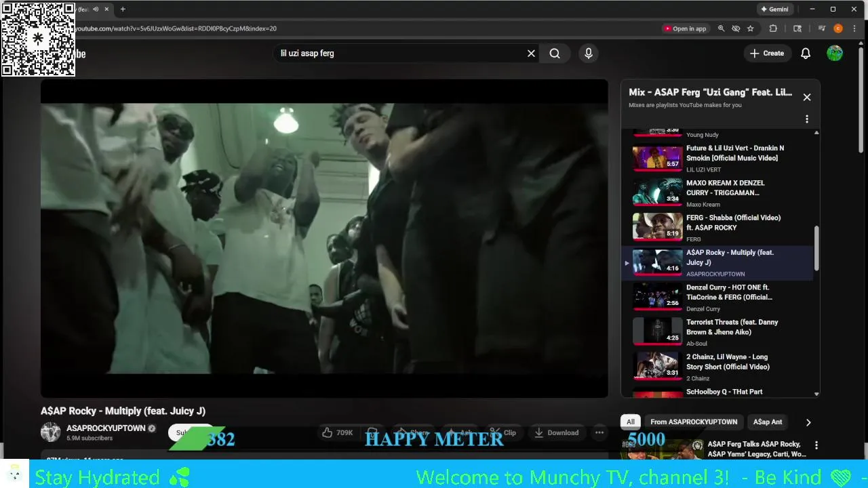The width and height of the screenshot is (868, 488).
Task: Click the Young Nudy channel name
Action: [703, 135]
